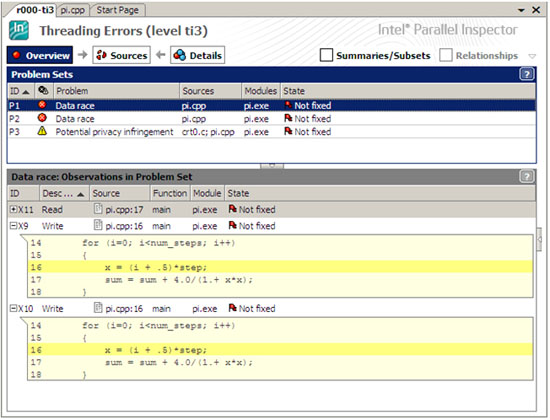This screenshot has width=550, height=420.
Task: Collapse the X9 Write observation
Action: (13, 226)
